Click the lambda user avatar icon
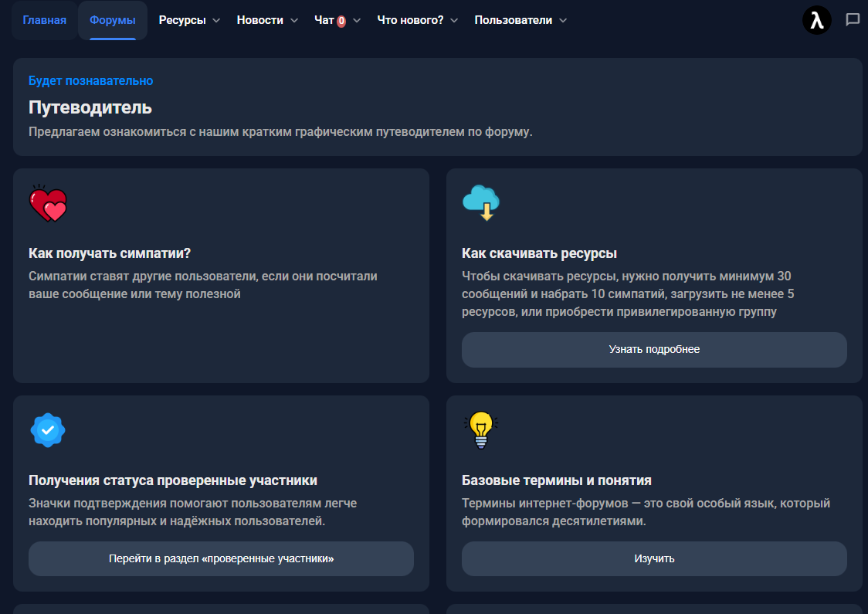The width and height of the screenshot is (868, 614). click(817, 21)
